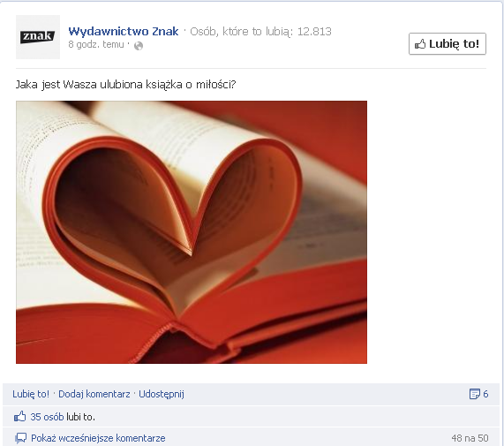Open the heart-shaped book pages photo
504x446 pixels.
click(192, 232)
